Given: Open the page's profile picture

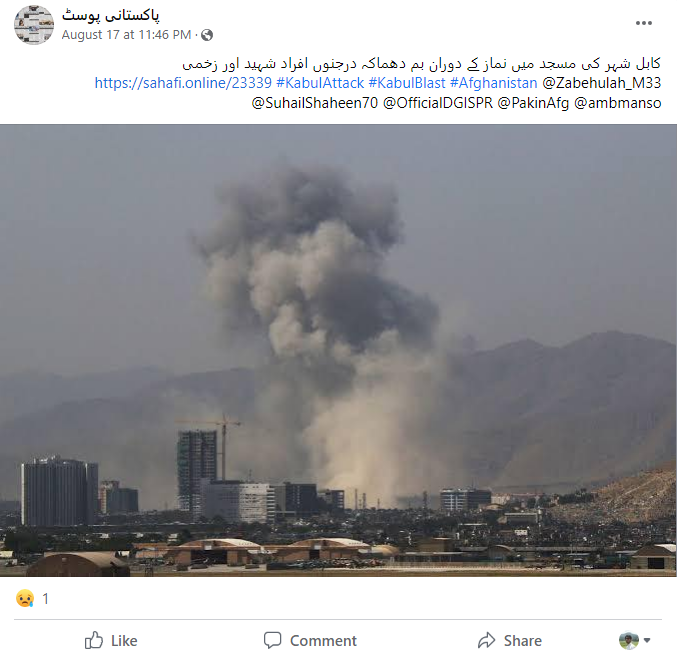Looking at the screenshot, I should (x=34, y=25).
